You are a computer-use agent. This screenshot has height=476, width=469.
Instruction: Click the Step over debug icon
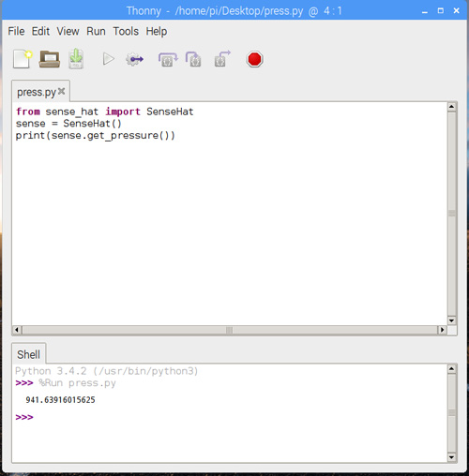(168, 59)
